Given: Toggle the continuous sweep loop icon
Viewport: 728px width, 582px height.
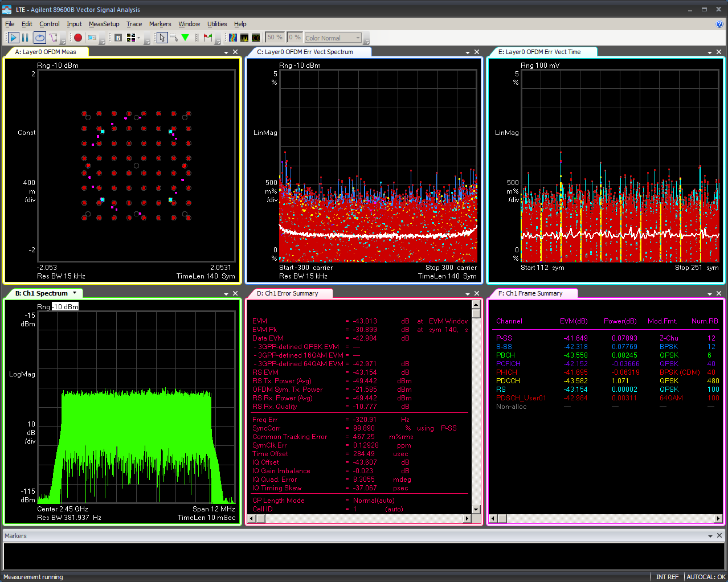Looking at the screenshot, I should coord(39,38).
